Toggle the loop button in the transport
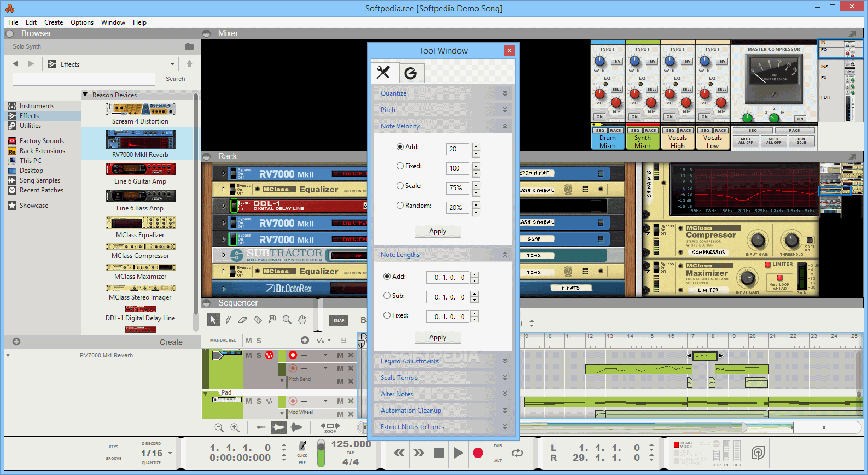Screen dimensions: 868x475 517,453
